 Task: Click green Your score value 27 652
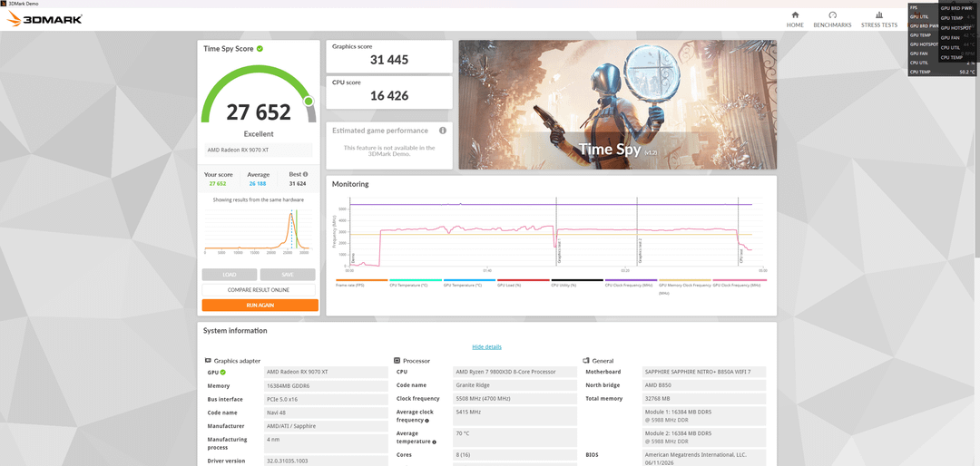tap(218, 184)
